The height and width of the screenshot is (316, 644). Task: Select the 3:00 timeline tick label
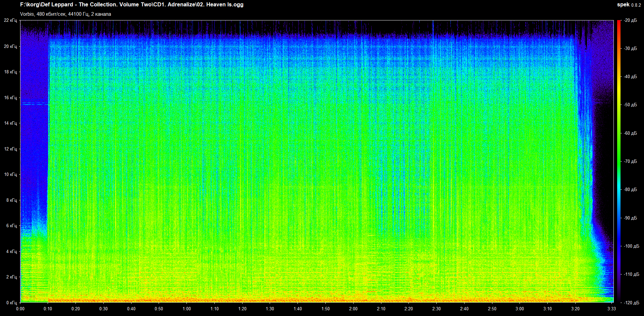[x=520, y=309]
